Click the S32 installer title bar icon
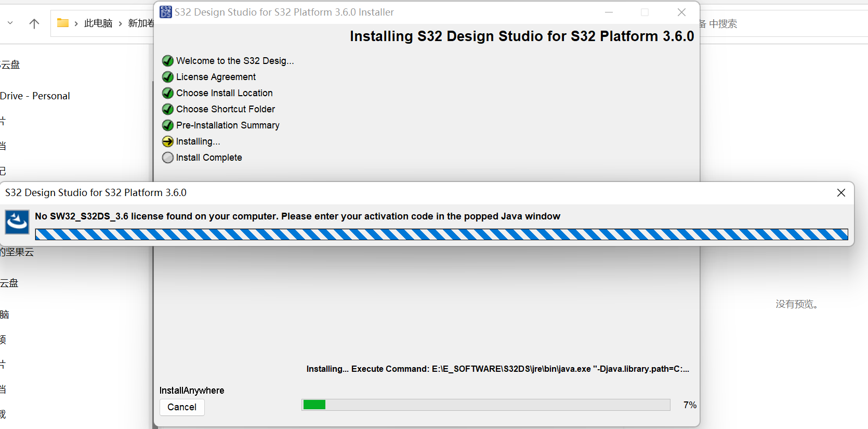 tap(166, 12)
